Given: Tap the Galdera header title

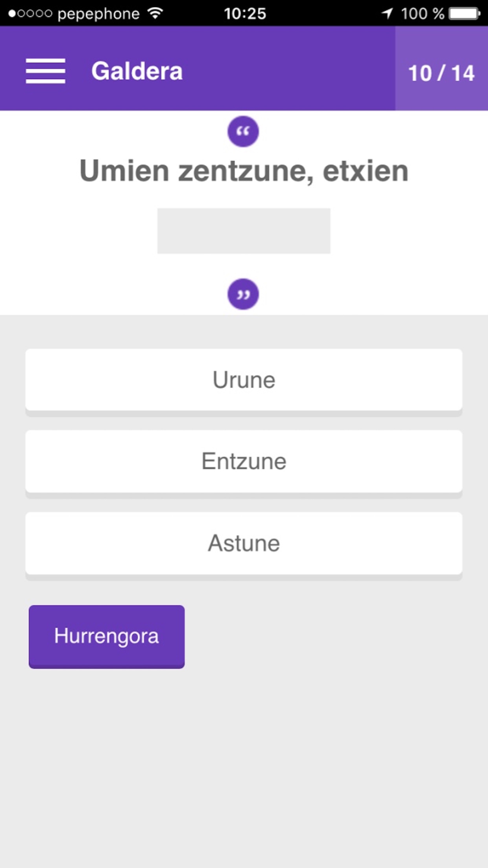Looking at the screenshot, I should click(137, 71).
